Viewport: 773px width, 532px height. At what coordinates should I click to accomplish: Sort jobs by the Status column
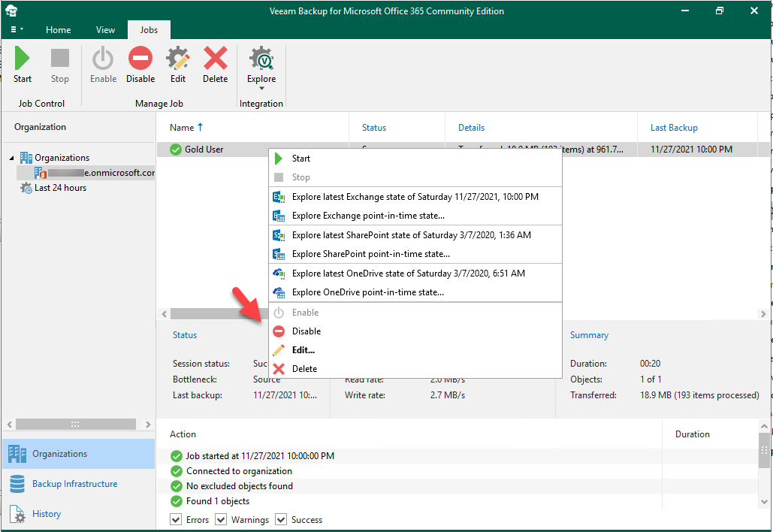[x=373, y=128]
